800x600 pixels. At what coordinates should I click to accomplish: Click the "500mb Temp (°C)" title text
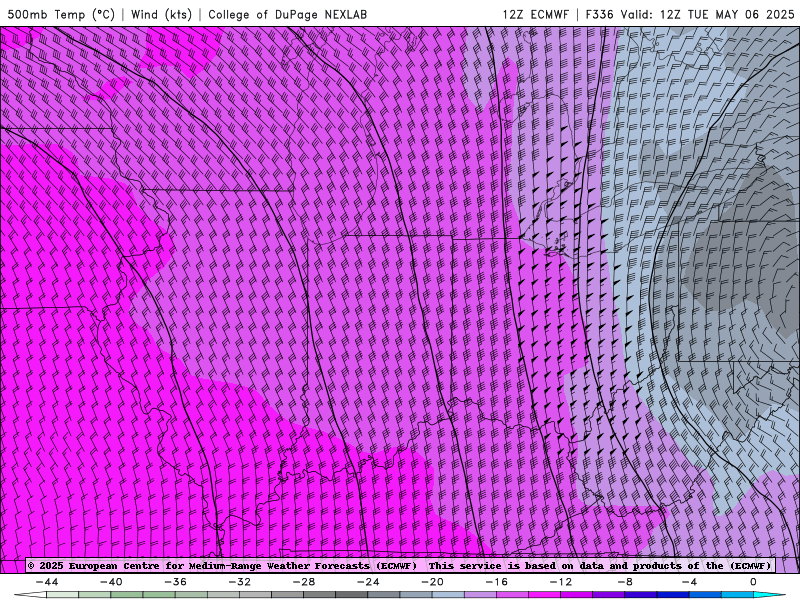click(x=61, y=14)
